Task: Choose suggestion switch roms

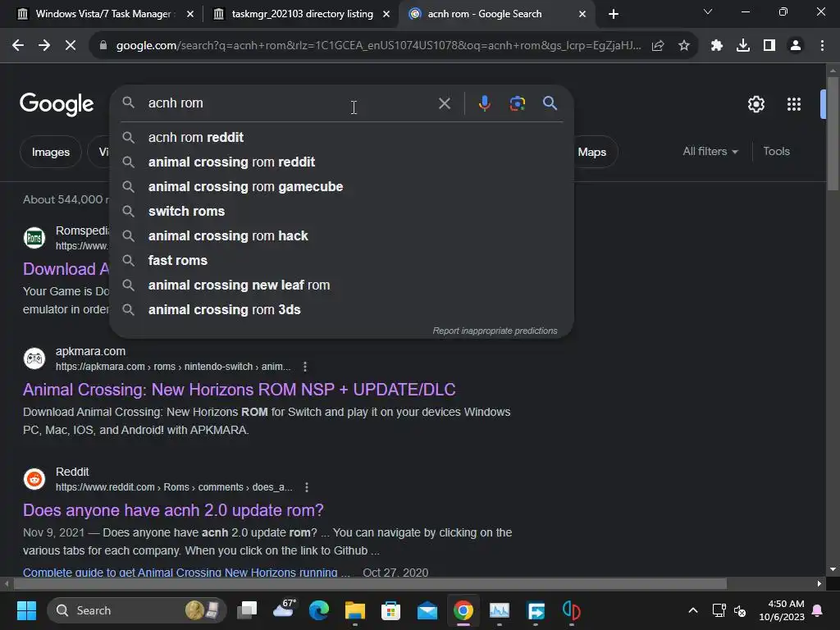Action: 342,212
